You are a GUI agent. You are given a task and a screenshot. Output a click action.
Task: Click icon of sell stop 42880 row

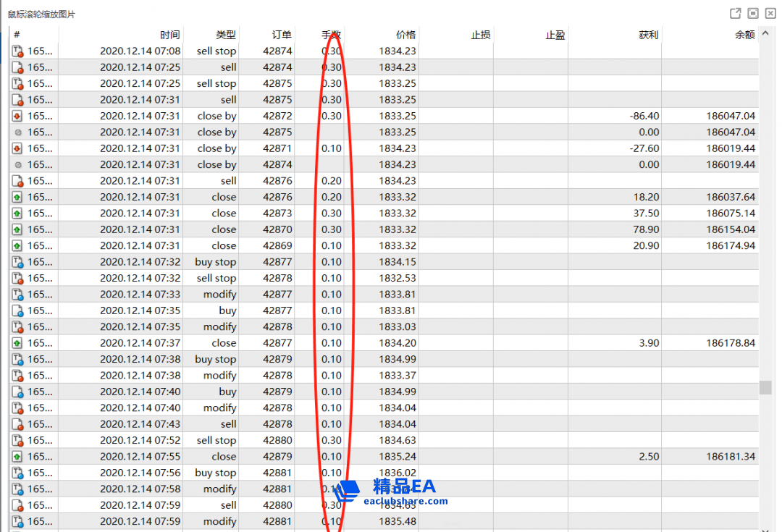tap(18, 440)
